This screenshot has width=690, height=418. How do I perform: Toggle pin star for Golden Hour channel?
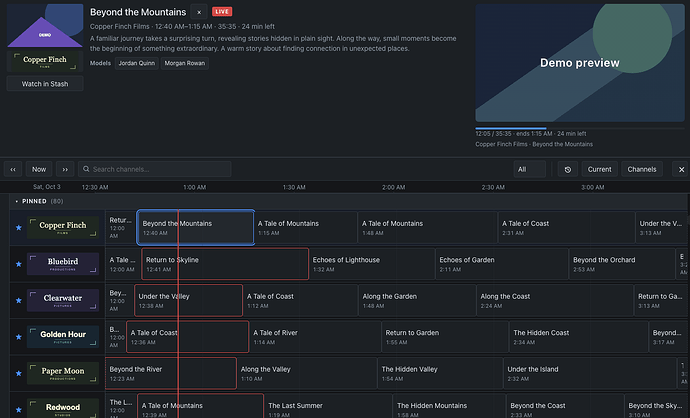pos(18,337)
